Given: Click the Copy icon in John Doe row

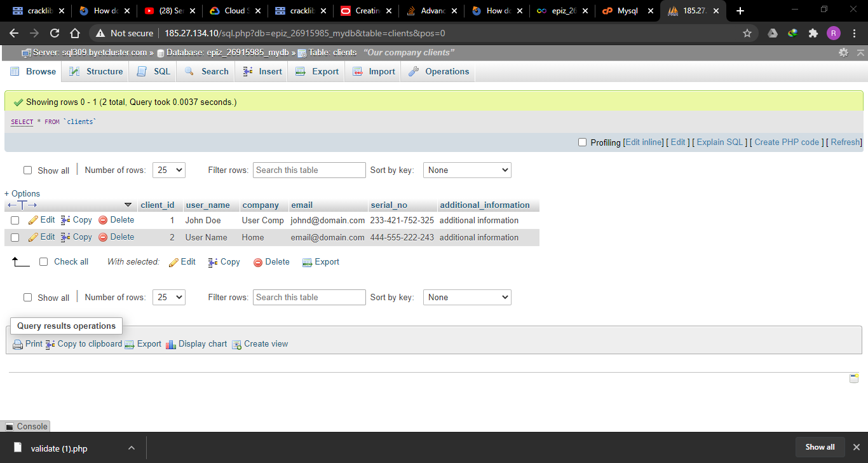Looking at the screenshot, I should pyautogui.click(x=65, y=220).
